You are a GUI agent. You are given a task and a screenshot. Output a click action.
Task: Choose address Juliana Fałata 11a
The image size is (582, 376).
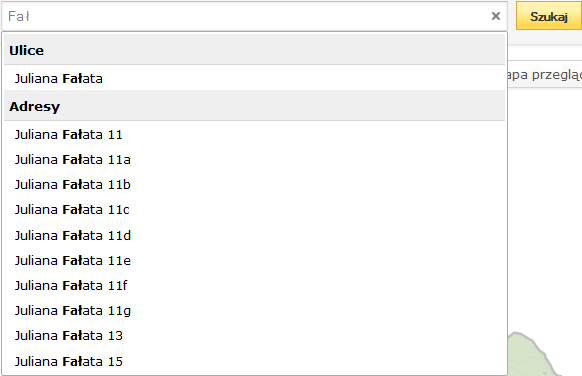(x=254, y=160)
